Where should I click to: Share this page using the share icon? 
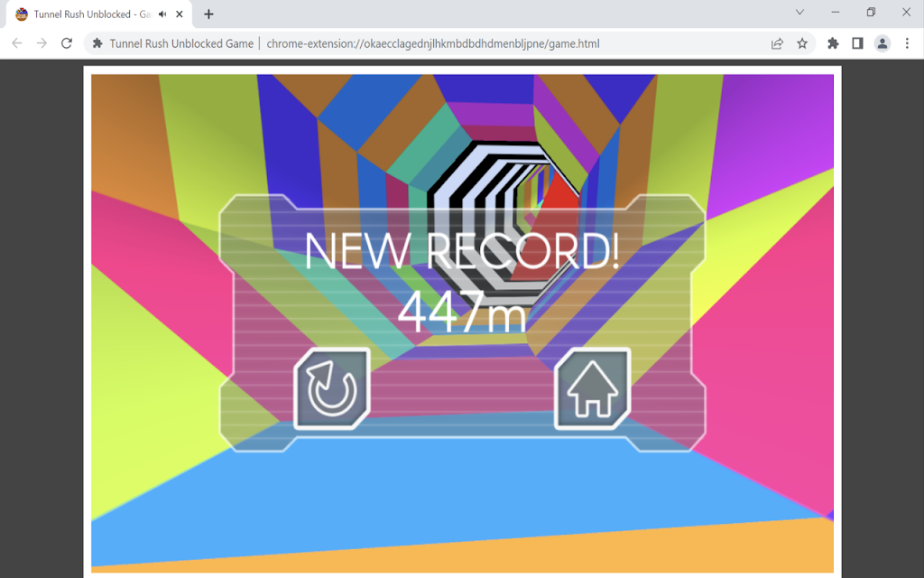click(777, 43)
